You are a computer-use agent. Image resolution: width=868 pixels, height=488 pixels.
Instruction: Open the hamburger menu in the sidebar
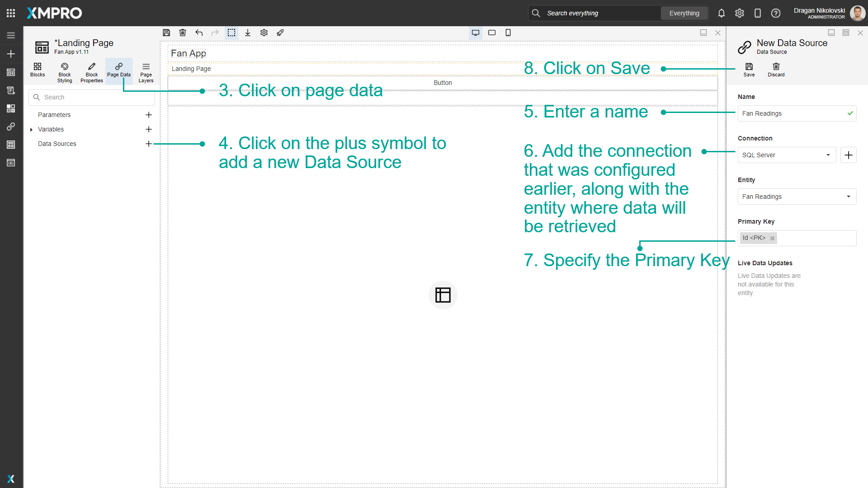click(11, 35)
